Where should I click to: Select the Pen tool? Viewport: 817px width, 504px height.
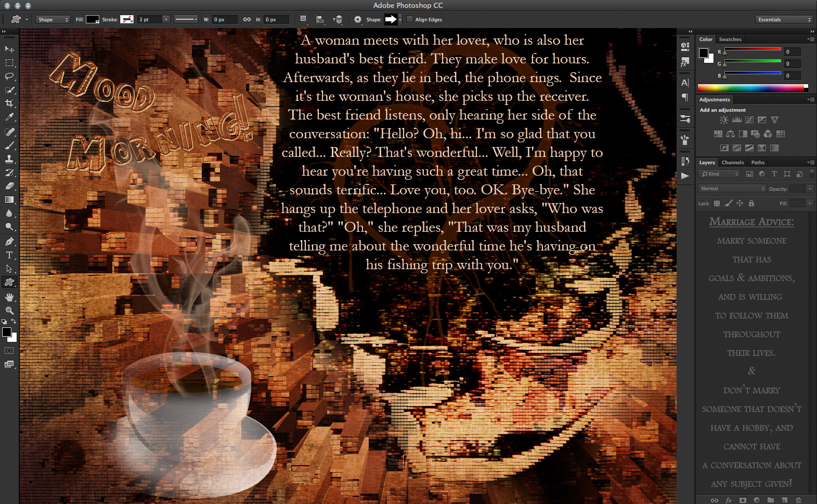9,242
